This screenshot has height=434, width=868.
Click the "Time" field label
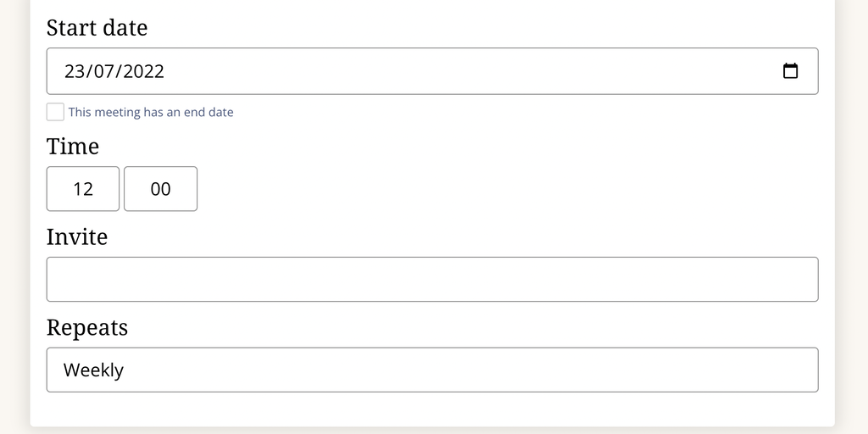(x=73, y=147)
